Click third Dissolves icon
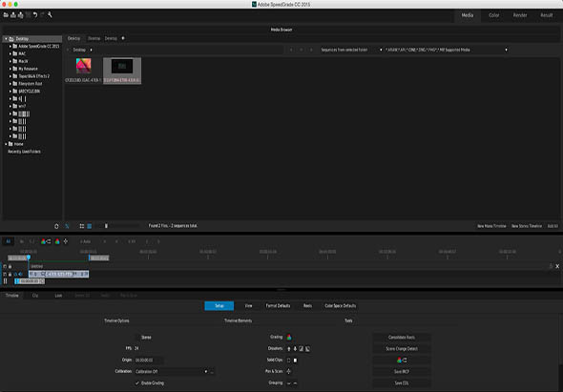This screenshot has height=392, width=563. pos(302,348)
